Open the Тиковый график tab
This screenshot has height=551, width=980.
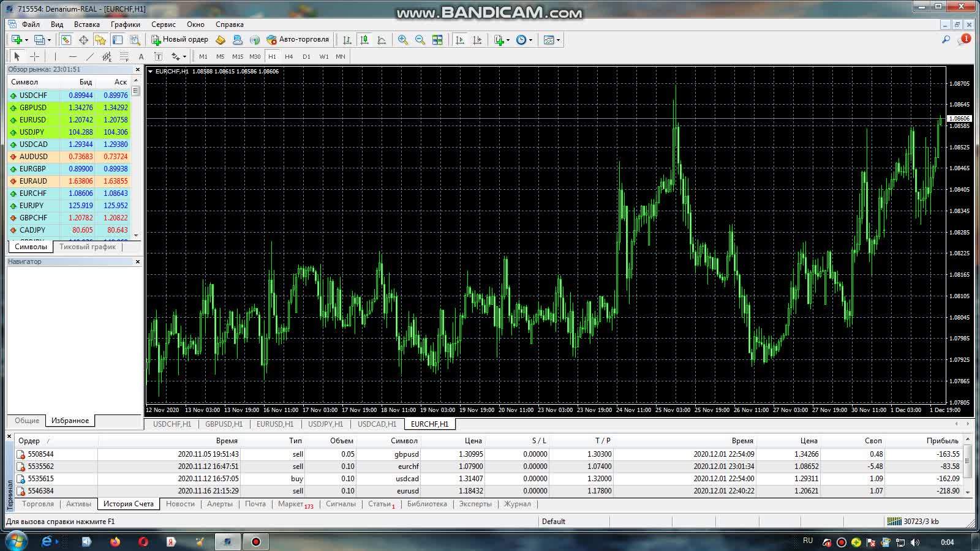click(x=88, y=247)
